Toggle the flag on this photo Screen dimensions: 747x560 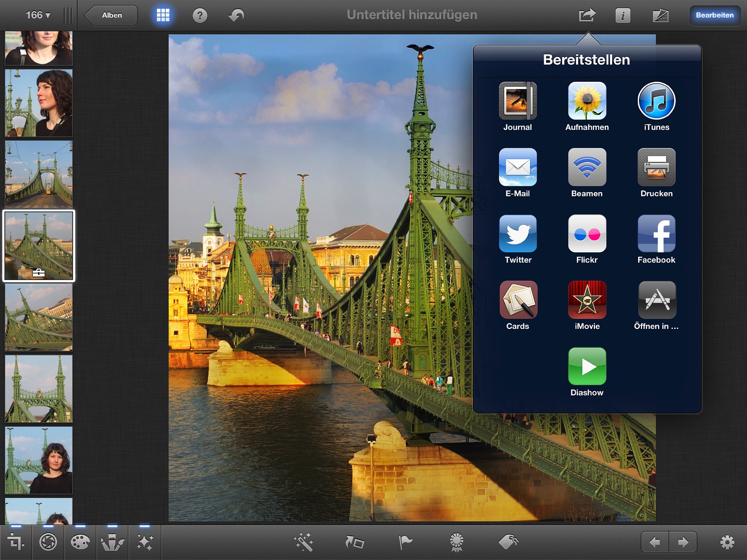[x=405, y=542]
